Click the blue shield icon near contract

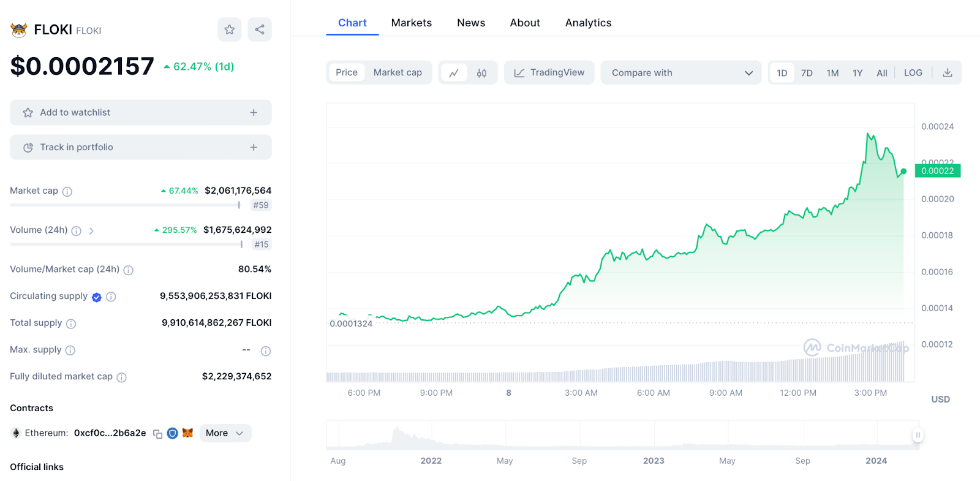pos(173,433)
